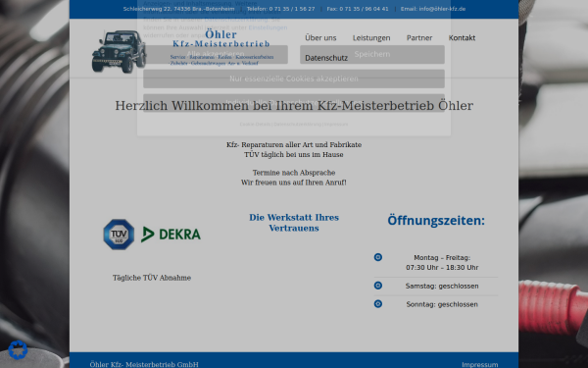Click the green DEKRA logo

171,235
